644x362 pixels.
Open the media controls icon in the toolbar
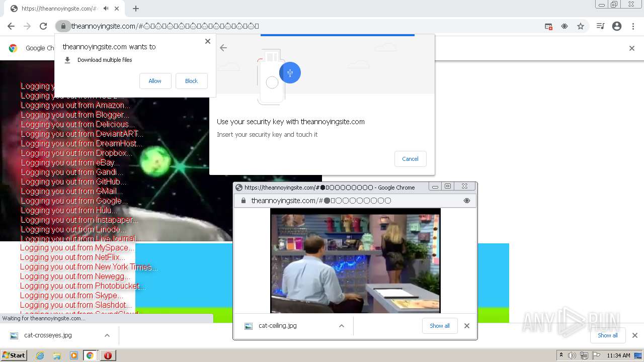[x=600, y=26]
